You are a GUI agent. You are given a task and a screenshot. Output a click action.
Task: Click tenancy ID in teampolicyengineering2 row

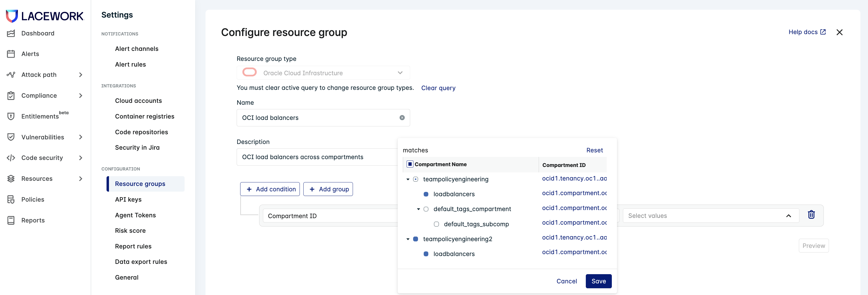[x=574, y=237]
